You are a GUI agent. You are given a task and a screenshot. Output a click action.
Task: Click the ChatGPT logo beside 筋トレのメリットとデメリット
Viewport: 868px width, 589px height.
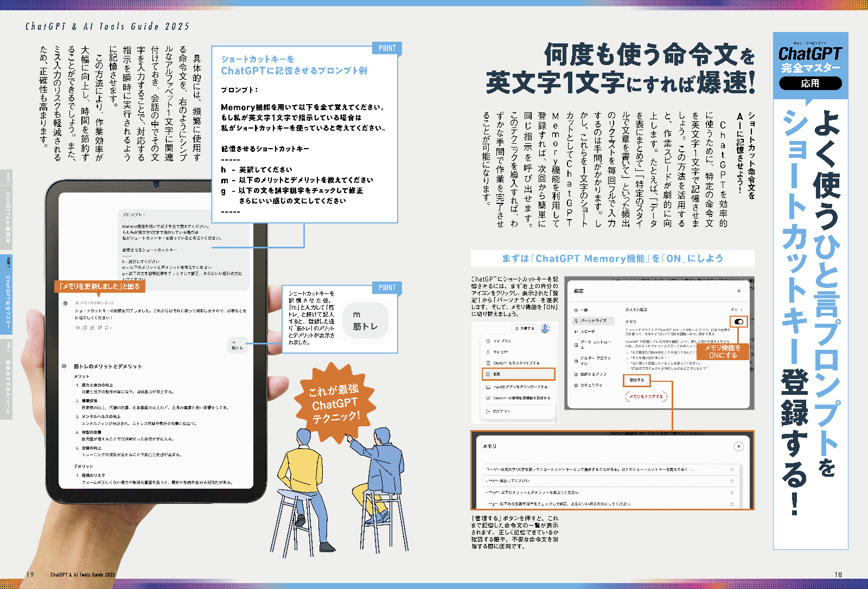click(x=65, y=366)
